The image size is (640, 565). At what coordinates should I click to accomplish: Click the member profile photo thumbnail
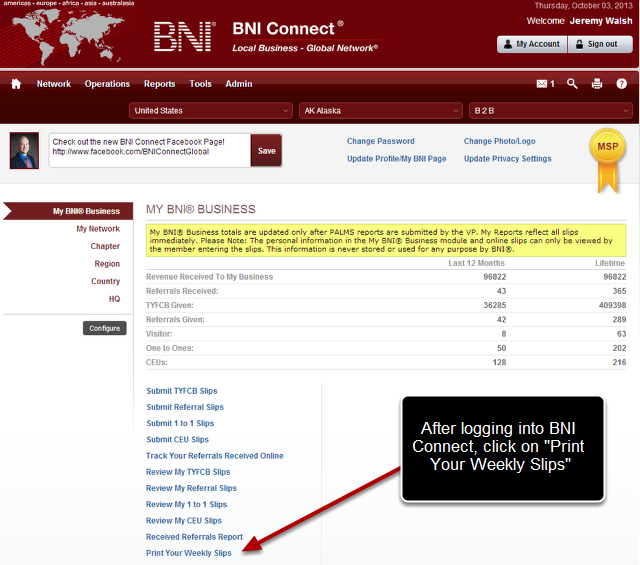(x=24, y=150)
